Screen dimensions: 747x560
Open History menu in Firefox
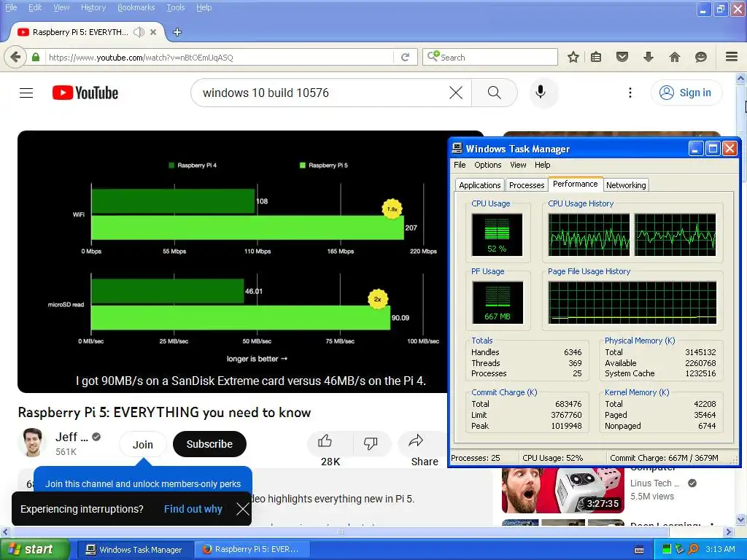tap(93, 7)
